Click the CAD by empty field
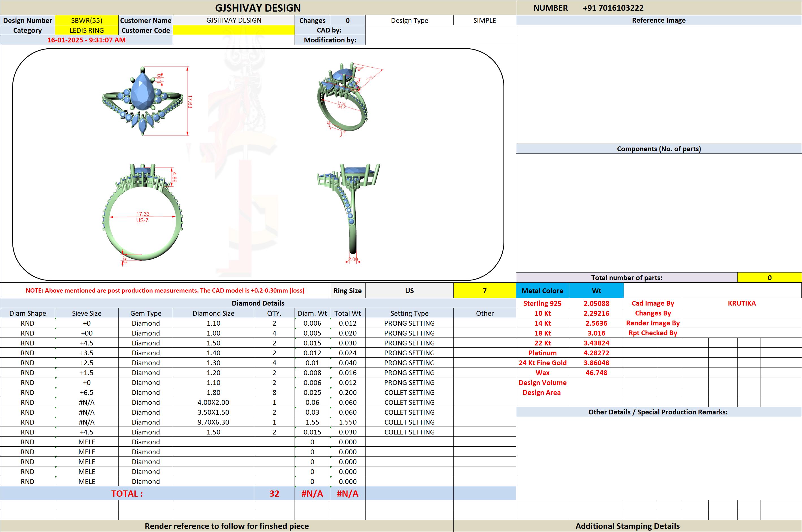 click(440, 30)
